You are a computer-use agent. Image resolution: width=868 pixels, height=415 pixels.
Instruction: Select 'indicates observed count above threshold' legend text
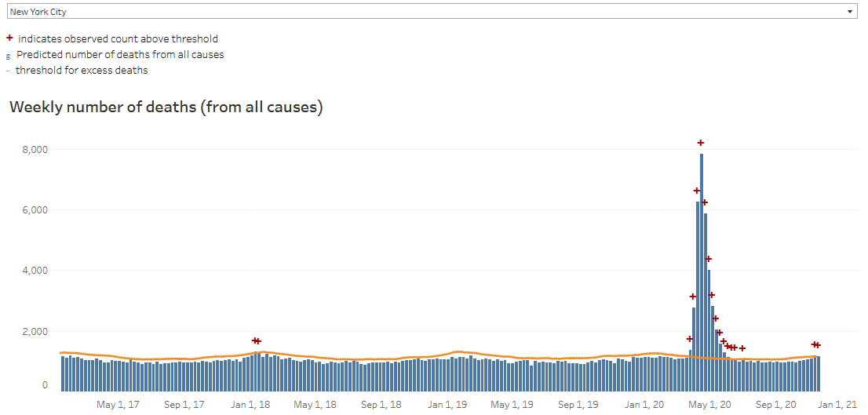coord(118,38)
